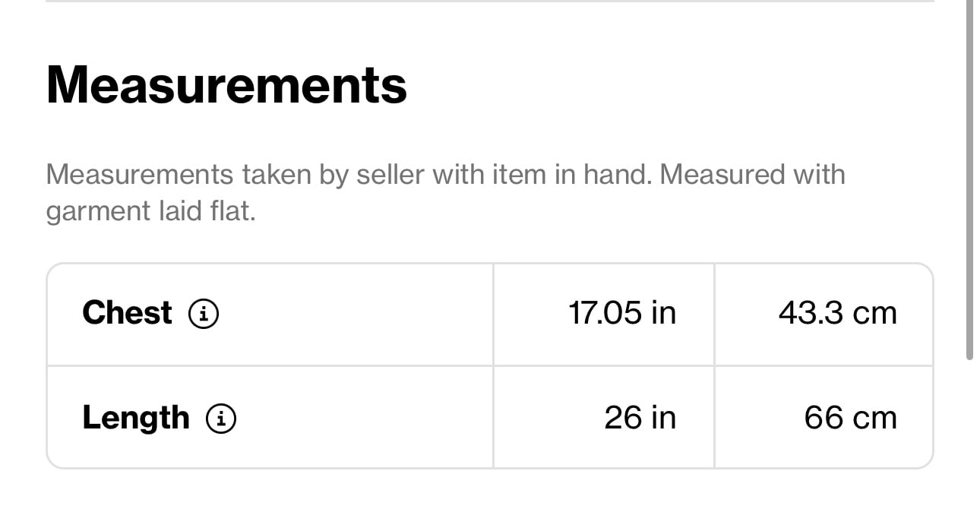980x528 pixels.
Task: Click the "Measured with" phrase in description
Action: click(x=752, y=175)
